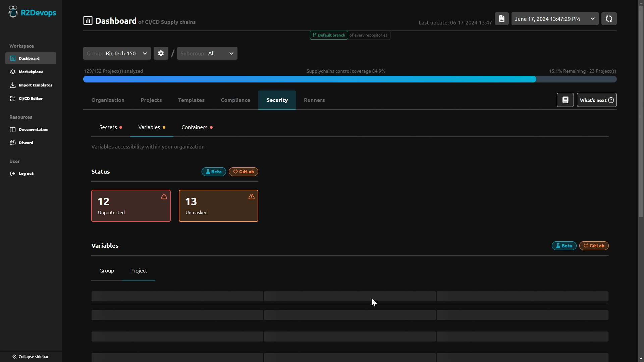
Task: Toggle the Default branch filter
Action: click(x=329, y=35)
